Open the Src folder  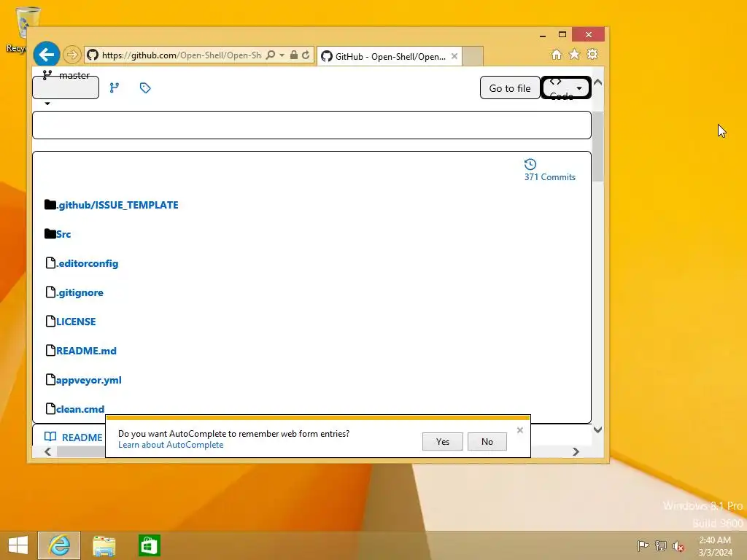tap(63, 234)
